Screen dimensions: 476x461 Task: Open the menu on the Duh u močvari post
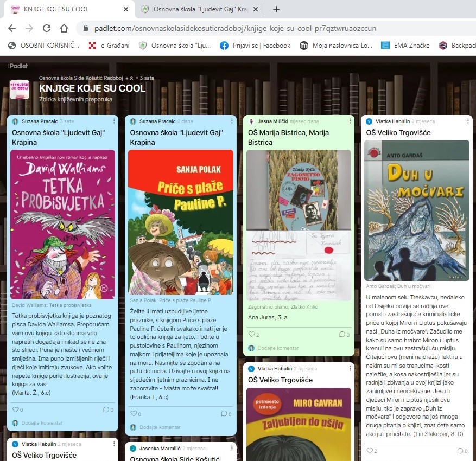pyautogui.click(x=468, y=121)
